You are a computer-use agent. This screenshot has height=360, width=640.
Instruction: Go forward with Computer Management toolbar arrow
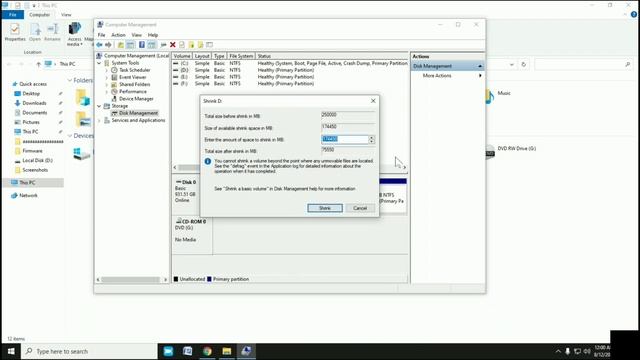(x=108, y=44)
